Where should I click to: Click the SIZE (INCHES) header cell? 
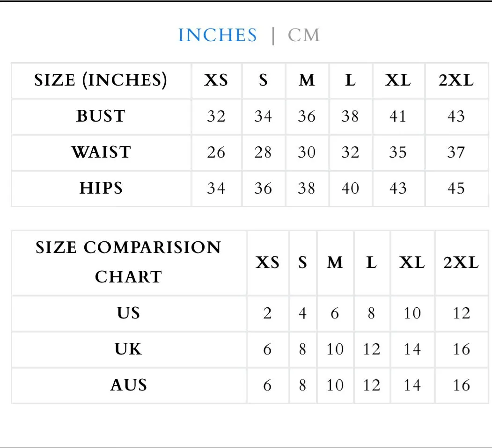point(101,80)
